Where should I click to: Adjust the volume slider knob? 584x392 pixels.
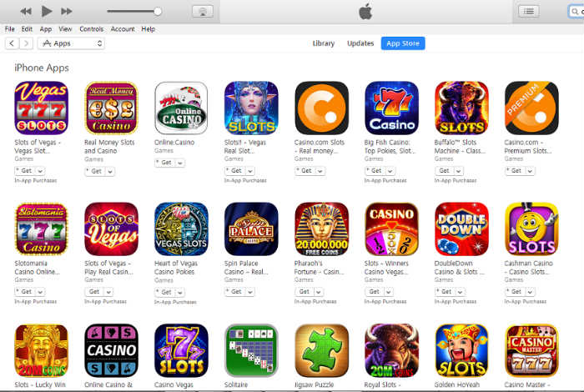coord(158,11)
